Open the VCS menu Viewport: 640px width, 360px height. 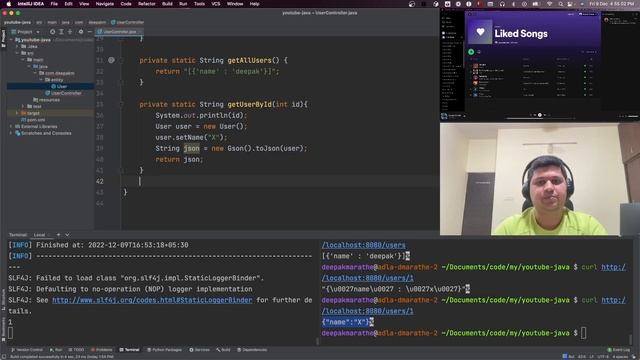(x=216, y=4)
